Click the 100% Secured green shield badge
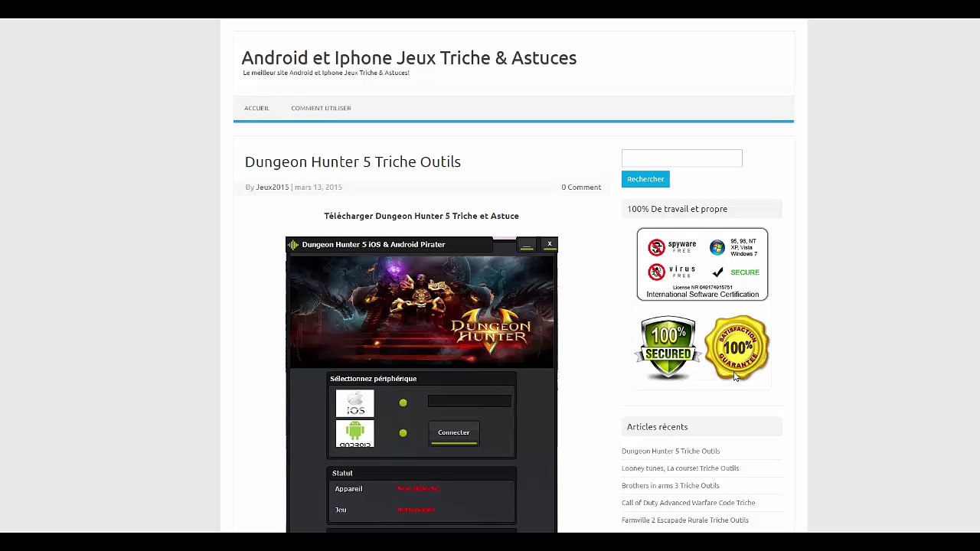The height and width of the screenshot is (551, 980). click(x=668, y=348)
